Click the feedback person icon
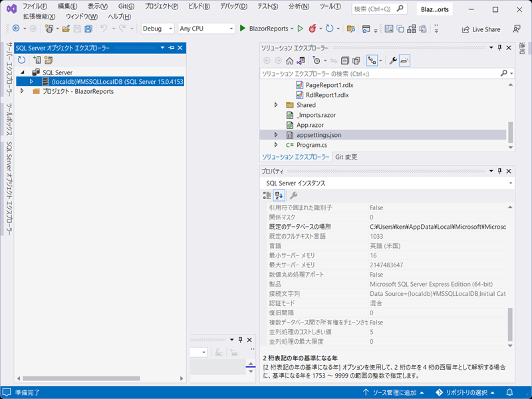Image resolution: width=532 pixels, height=399 pixels. click(517, 29)
